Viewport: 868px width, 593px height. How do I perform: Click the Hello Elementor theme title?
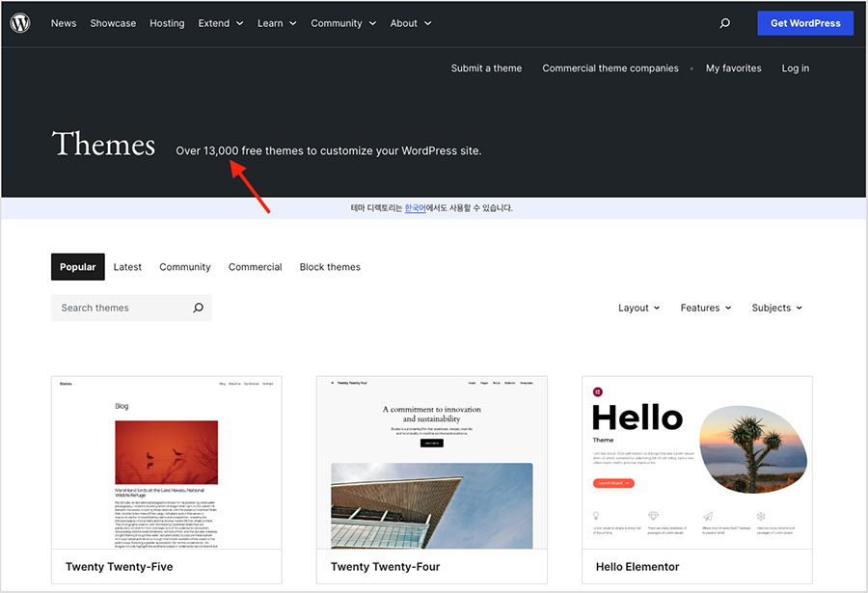coord(637,566)
